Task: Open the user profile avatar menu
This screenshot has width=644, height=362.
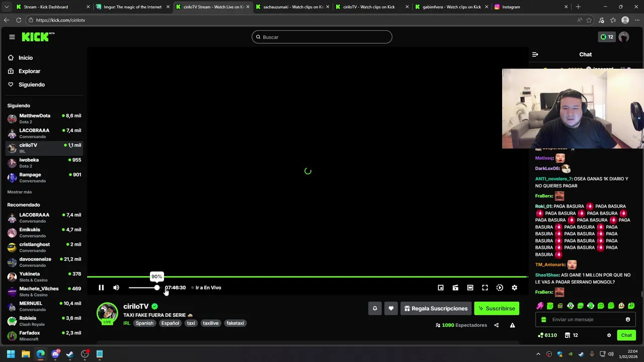Action: pos(624,37)
